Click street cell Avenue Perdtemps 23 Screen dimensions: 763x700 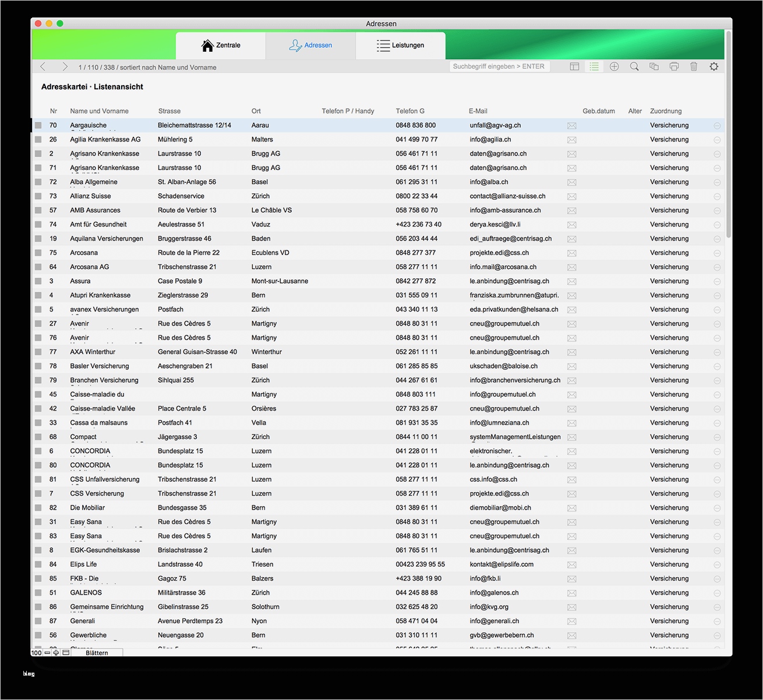190,621
